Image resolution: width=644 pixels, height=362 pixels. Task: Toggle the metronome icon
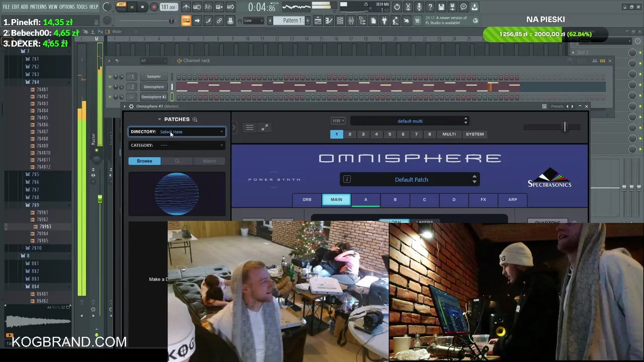pyautogui.click(x=186, y=7)
